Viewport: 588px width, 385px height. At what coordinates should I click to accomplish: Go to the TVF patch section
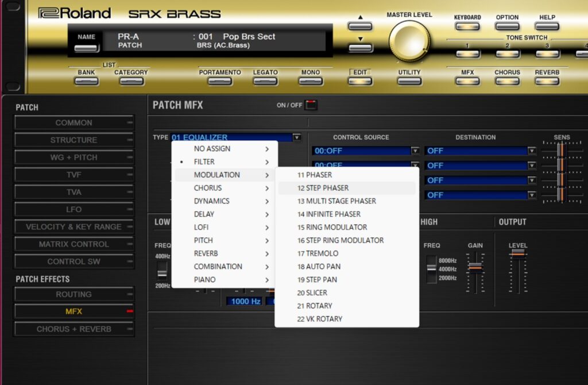coord(73,175)
